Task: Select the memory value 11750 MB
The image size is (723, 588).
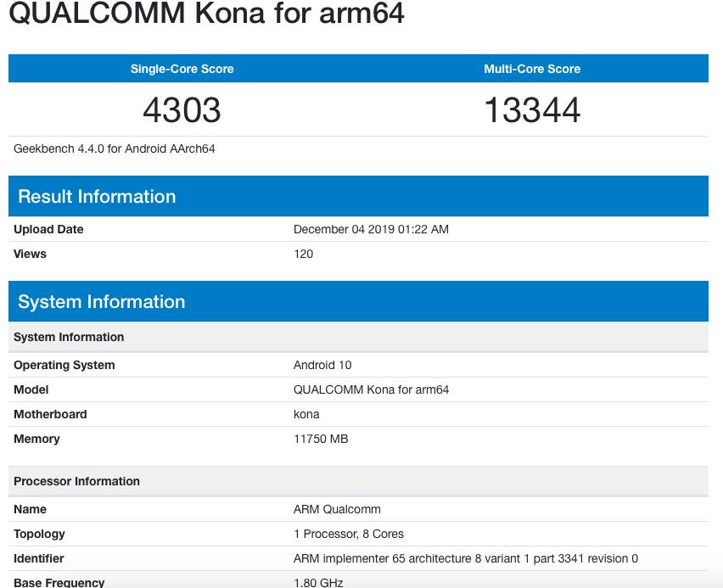Action: 321,439
